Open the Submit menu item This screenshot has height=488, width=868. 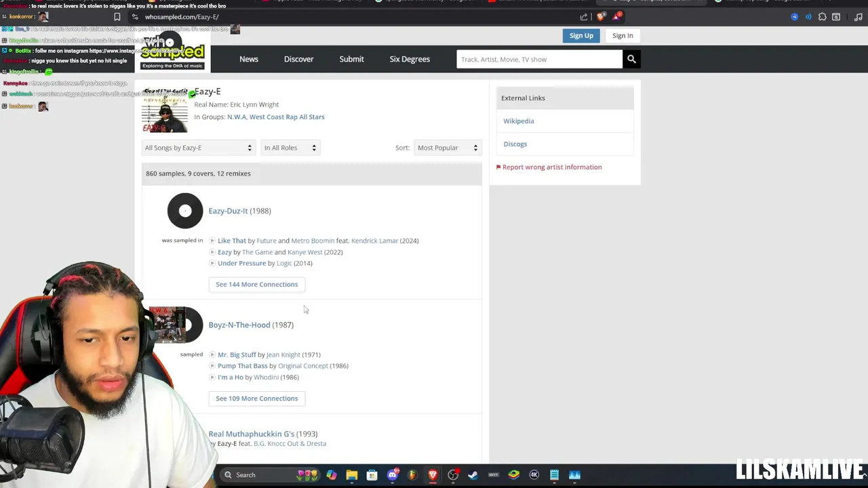click(x=351, y=59)
